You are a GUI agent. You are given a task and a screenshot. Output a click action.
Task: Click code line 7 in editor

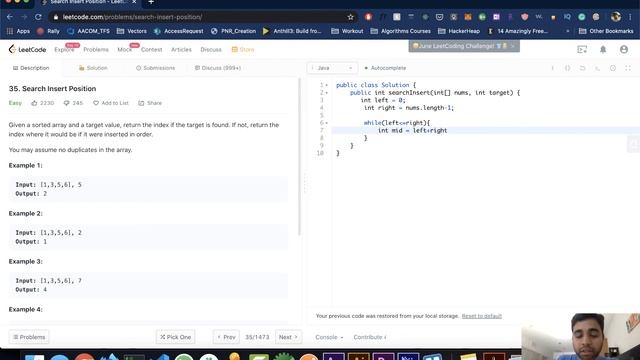(x=486, y=130)
